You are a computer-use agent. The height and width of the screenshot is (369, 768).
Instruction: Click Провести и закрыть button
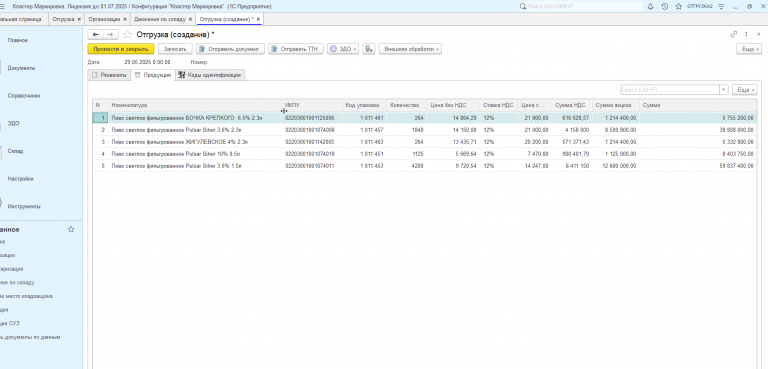point(120,49)
